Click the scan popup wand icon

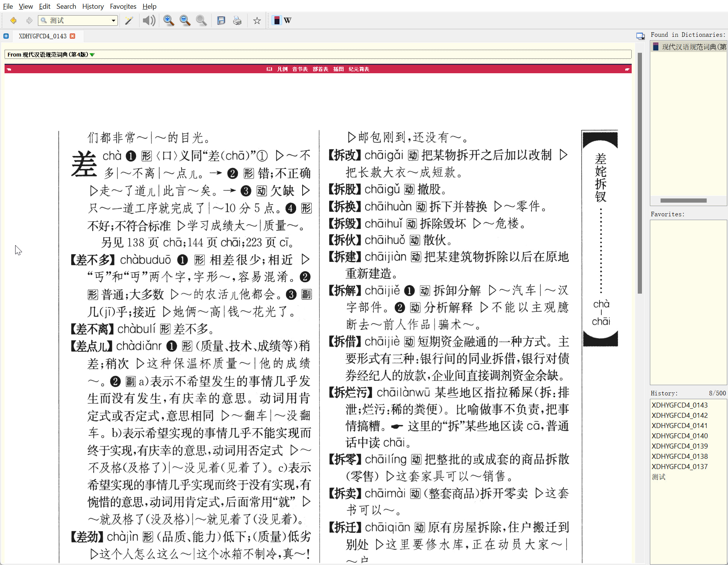click(x=129, y=20)
